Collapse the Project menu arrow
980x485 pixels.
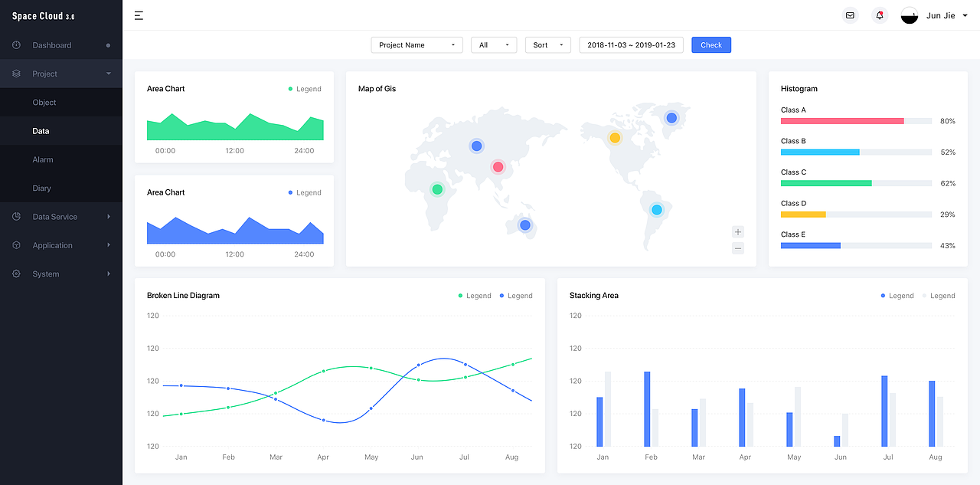click(109, 74)
